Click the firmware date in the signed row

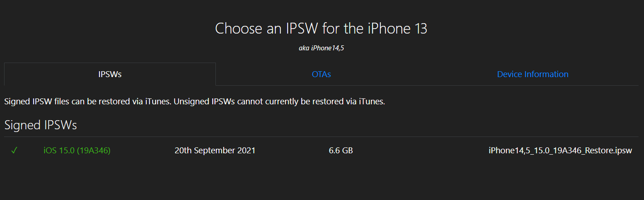[x=215, y=151]
